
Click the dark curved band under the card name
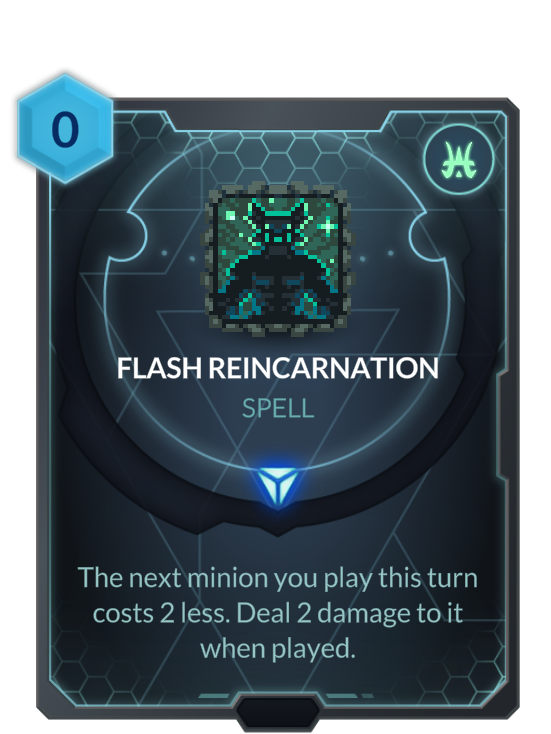coord(277,508)
